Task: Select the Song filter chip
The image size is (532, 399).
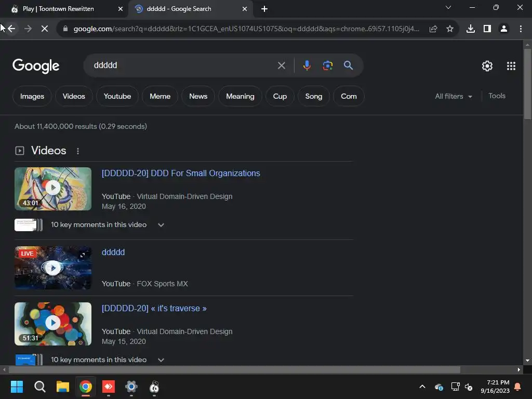Action: (x=314, y=96)
